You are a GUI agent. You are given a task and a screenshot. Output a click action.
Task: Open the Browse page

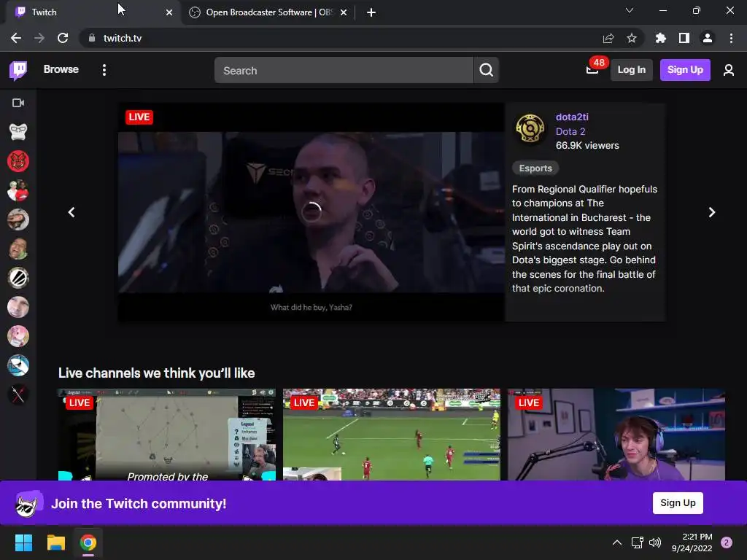click(61, 69)
